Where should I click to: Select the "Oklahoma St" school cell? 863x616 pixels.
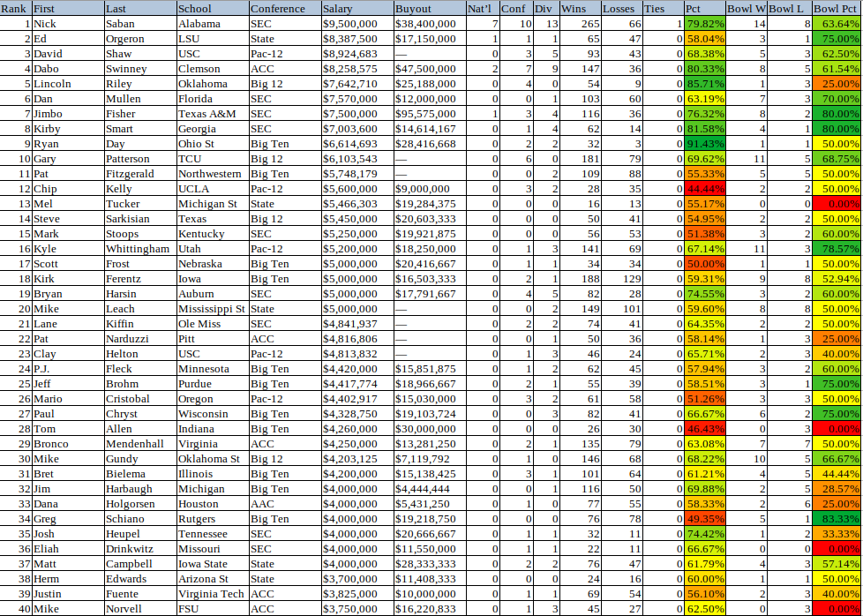(213, 459)
